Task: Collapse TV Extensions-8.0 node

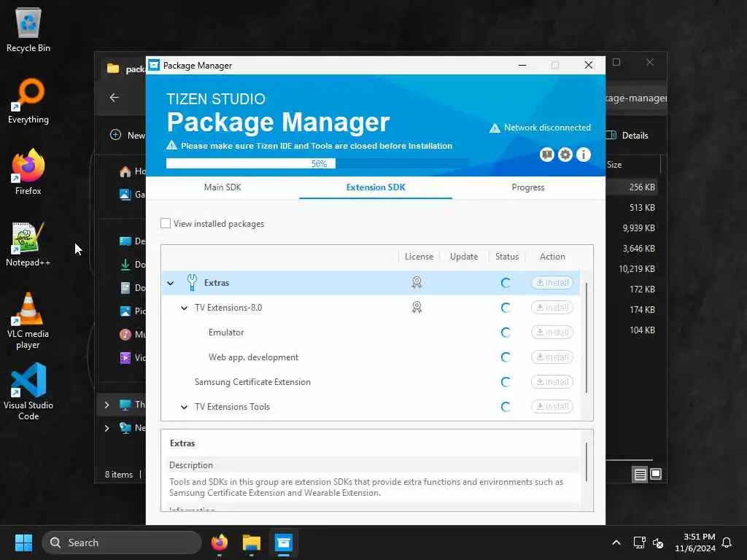Action: point(184,308)
